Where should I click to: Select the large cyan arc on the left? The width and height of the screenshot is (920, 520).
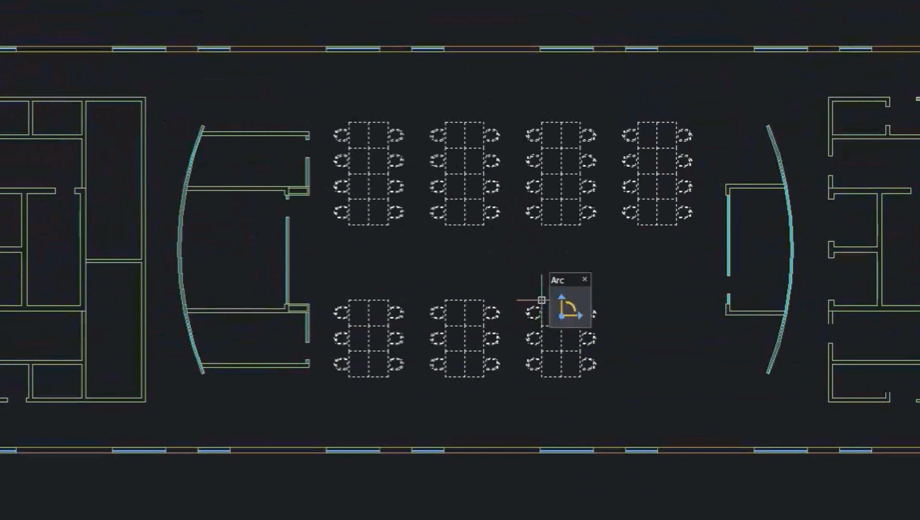tap(181, 250)
